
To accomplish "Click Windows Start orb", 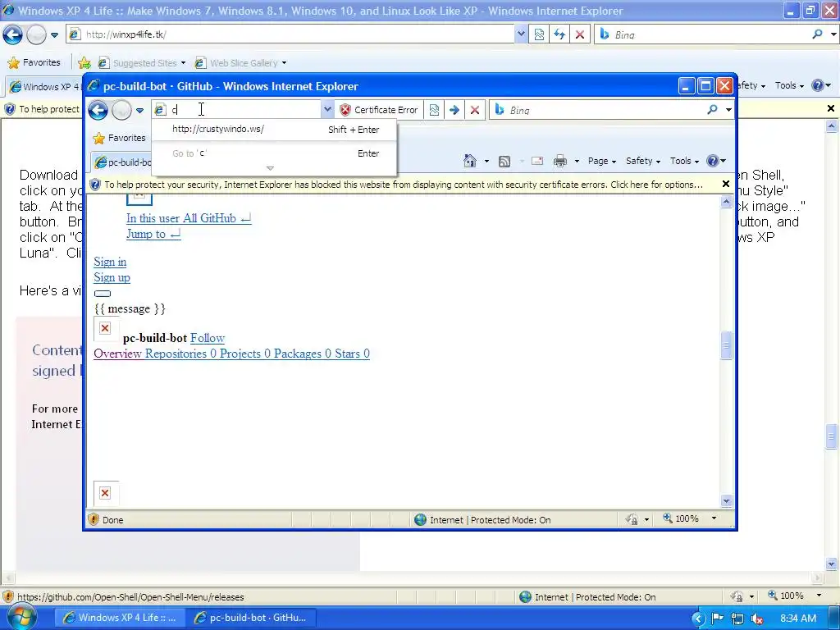I will (x=21, y=616).
